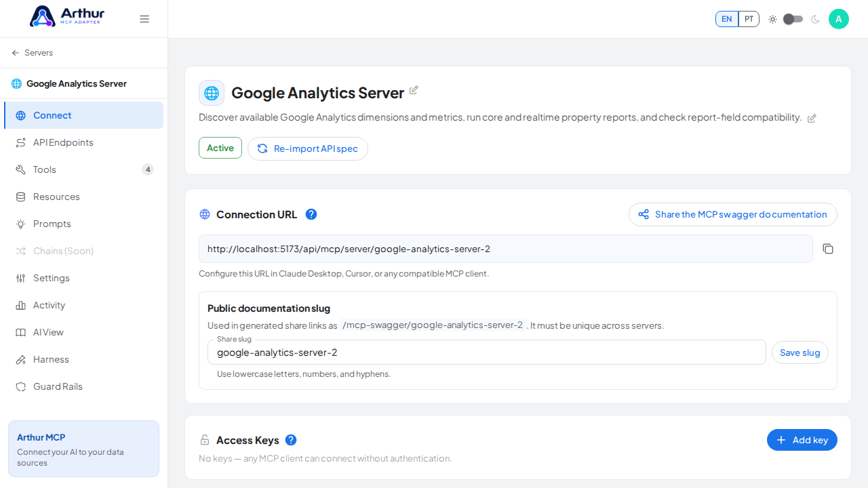This screenshot has height=488, width=868.
Task: Open the Tools section
Action: click(83, 169)
